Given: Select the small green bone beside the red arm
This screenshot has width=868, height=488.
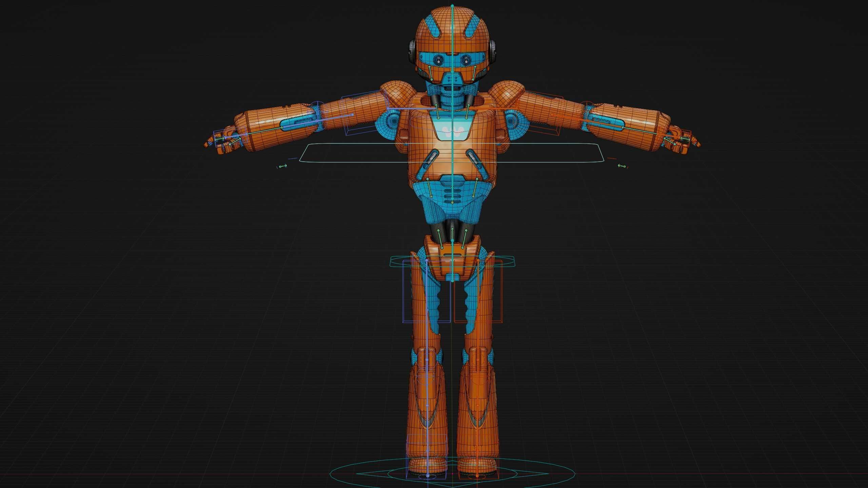Looking at the screenshot, I should (x=622, y=166).
